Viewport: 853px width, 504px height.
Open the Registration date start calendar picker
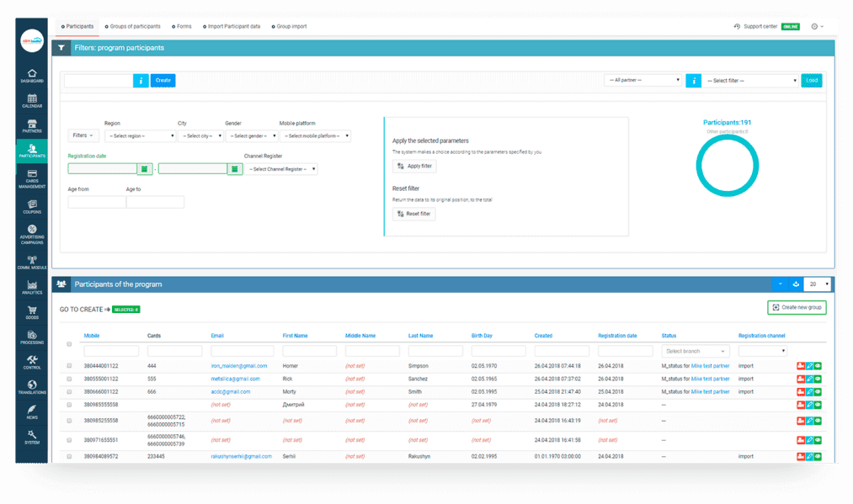click(x=144, y=169)
